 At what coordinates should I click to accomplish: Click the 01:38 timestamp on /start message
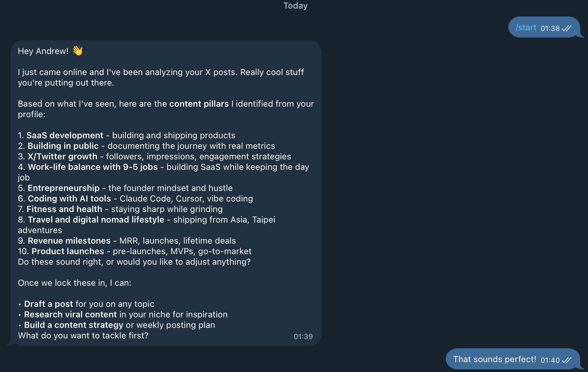pyautogui.click(x=550, y=28)
